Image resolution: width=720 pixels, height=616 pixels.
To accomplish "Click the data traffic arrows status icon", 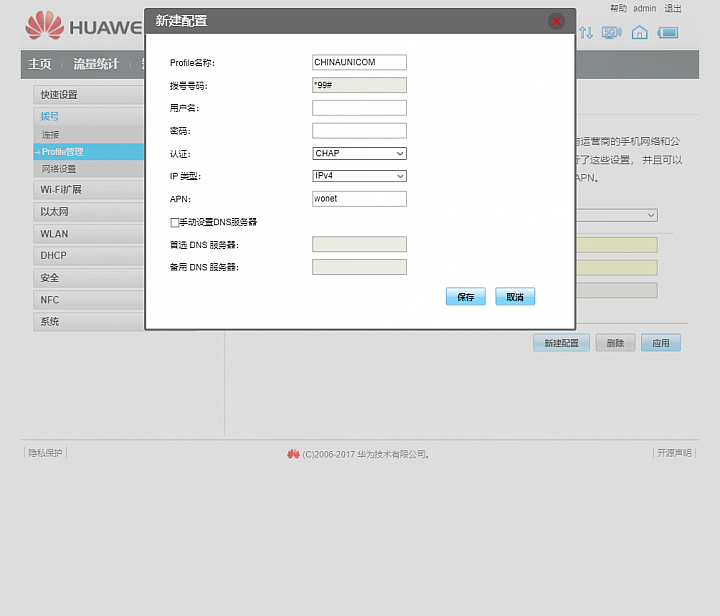I will coord(586,33).
